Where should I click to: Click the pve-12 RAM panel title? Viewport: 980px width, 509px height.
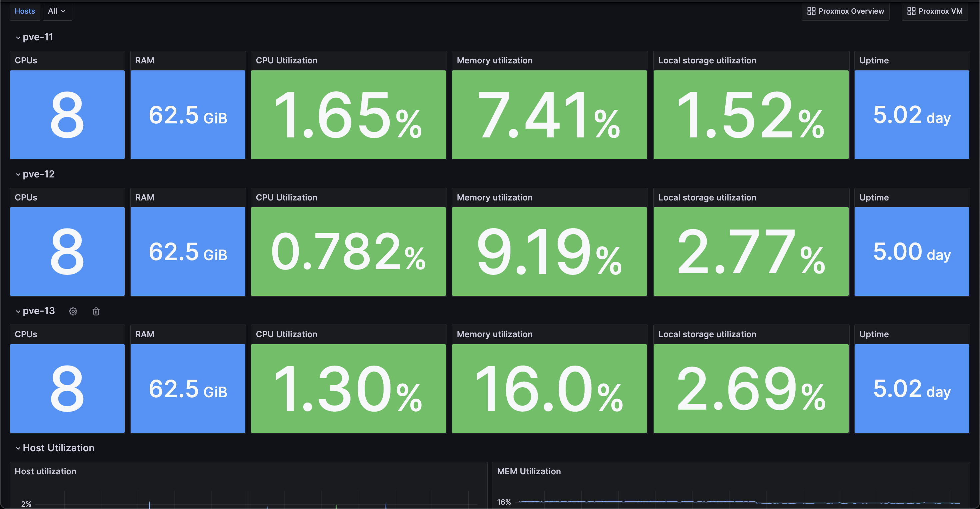point(145,197)
